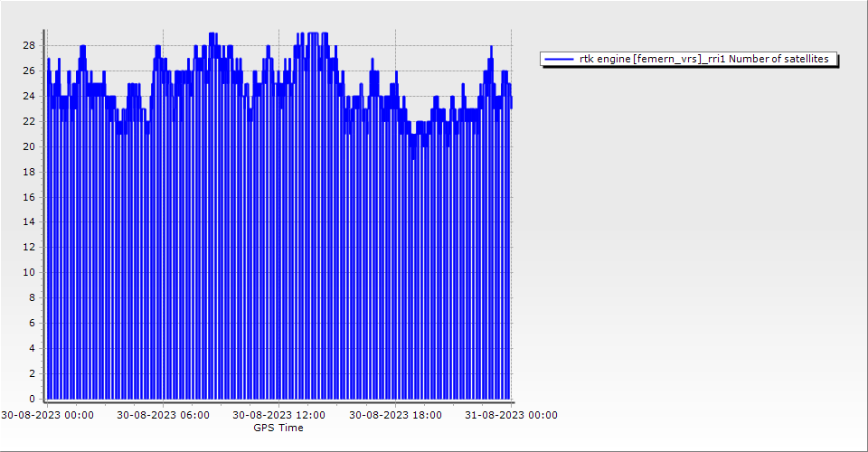Click the y-axis tick label 28

29,45
